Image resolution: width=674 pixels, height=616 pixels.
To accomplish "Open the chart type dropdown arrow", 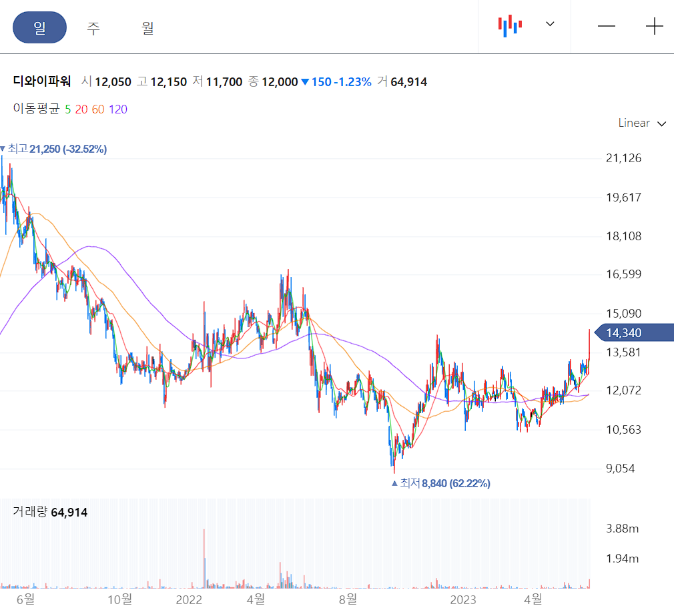I will pos(550,24).
